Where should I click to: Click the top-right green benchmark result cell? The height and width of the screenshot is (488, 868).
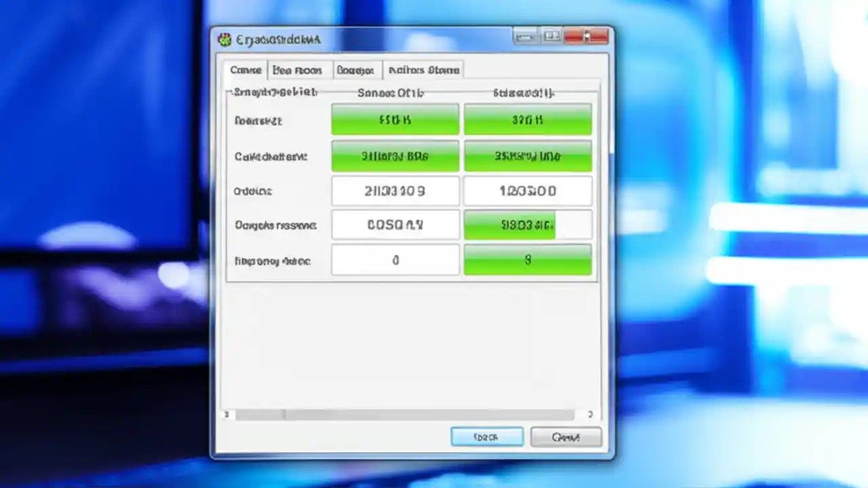pos(528,119)
